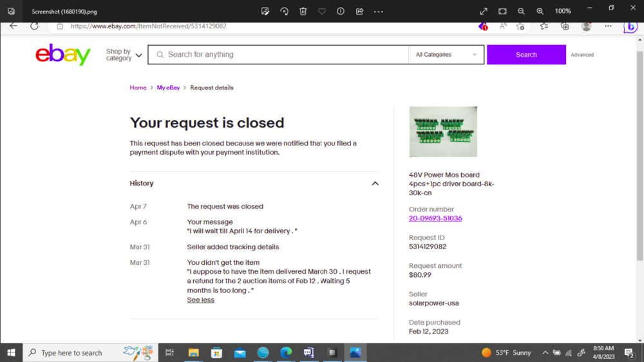Click the browser refresh icon
The height and width of the screenshot is (362, 644).
pyautogui.click(x=34, y=26)
